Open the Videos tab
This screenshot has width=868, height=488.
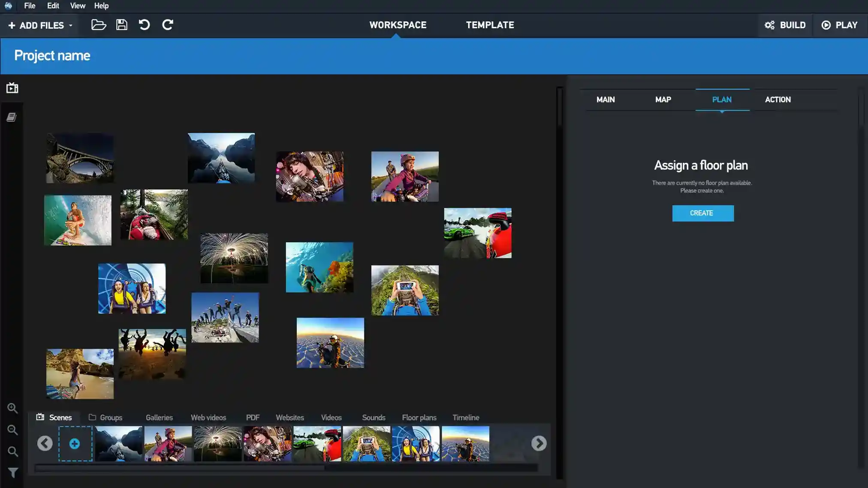click(332, 417)
